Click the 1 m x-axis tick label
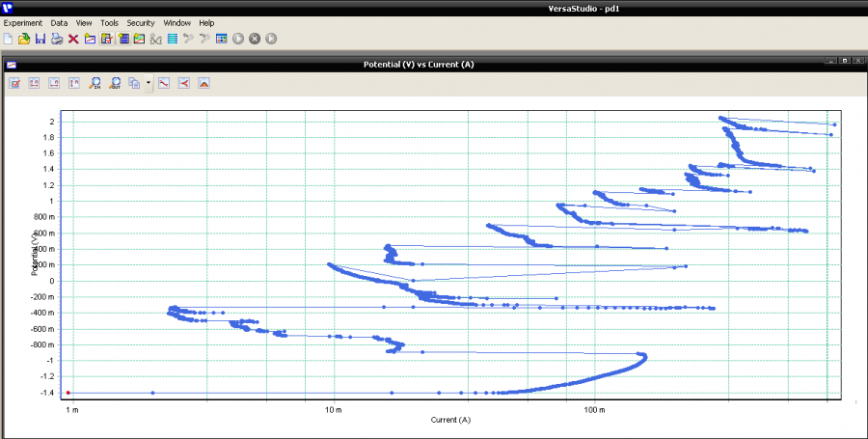The height and width of the screenshot is (439, 868). (x=71, y=410)
